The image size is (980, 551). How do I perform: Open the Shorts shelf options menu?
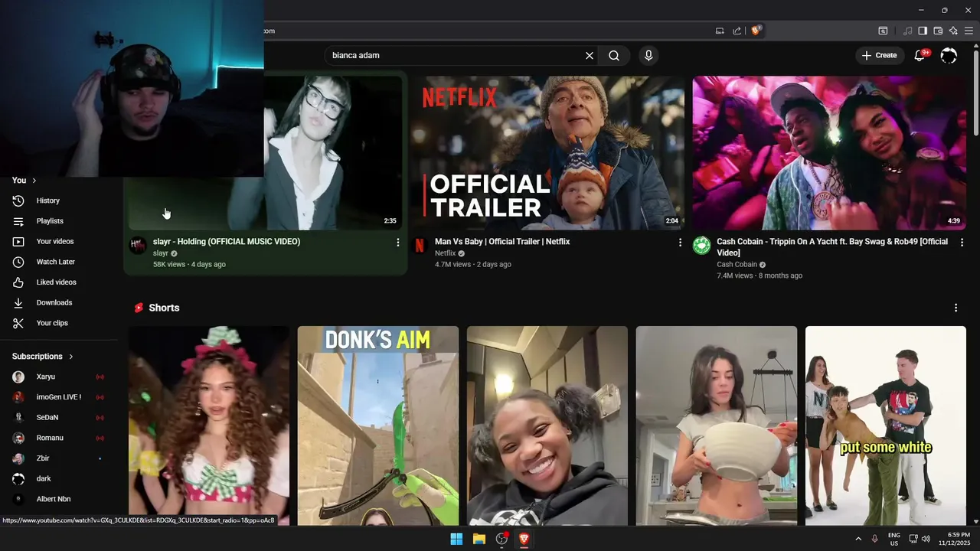[x=955, y=308]
